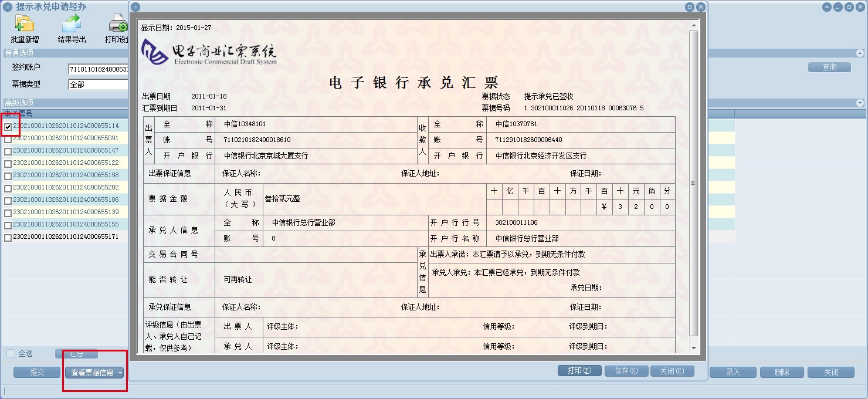Click drawer account 7110210182400018610

click(257, 140)
